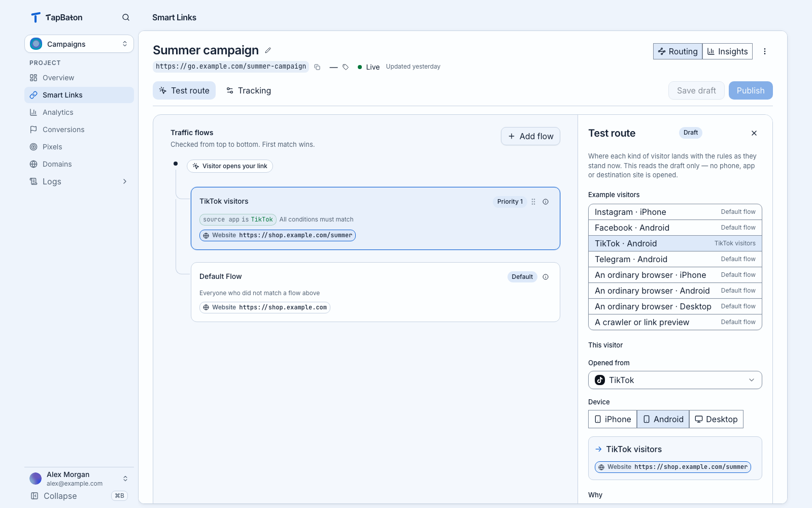Select the Facebook · Android example visitor
Screen dimensions: 812x508
point(675,228)
